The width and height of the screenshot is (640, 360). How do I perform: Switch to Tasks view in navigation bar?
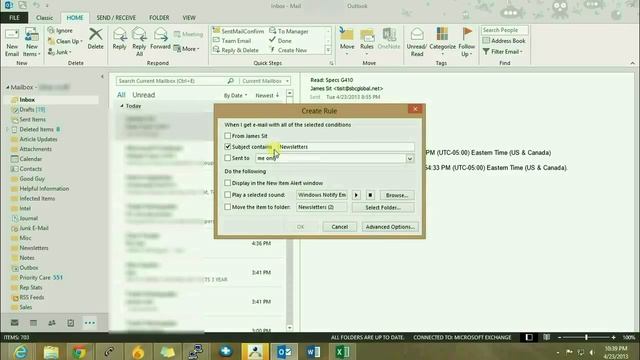pos(71,323)
